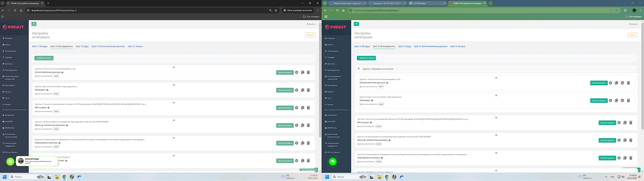
Task: Open green chat widget in right window
Action: [x=332, y=161]
